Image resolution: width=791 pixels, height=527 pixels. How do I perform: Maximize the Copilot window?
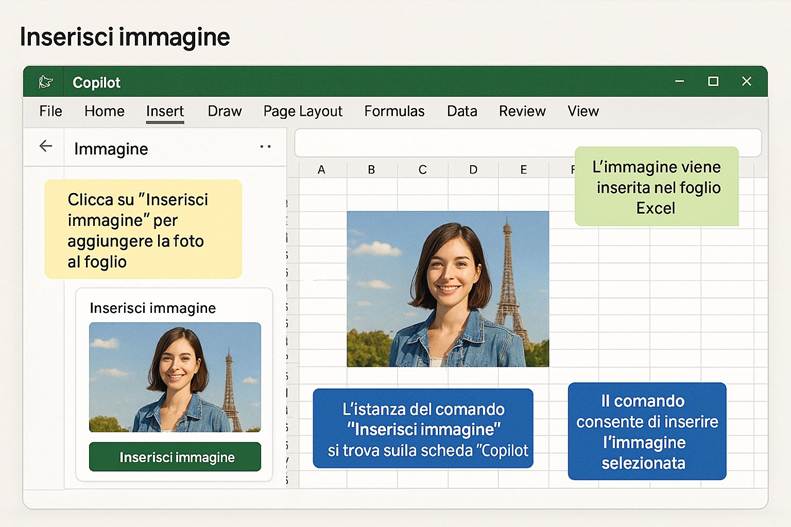click(713, 82)
